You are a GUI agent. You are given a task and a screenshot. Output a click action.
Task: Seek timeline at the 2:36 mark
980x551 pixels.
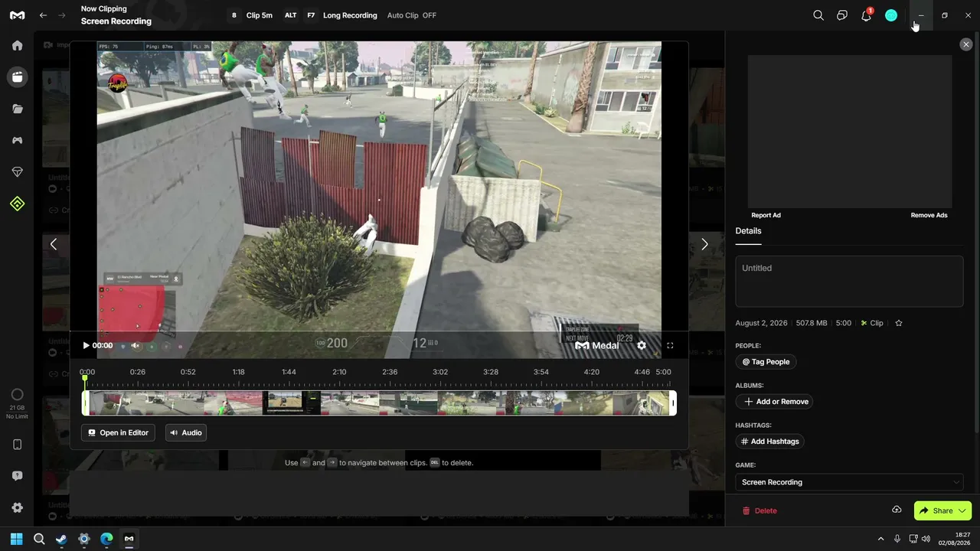[390, 372]
